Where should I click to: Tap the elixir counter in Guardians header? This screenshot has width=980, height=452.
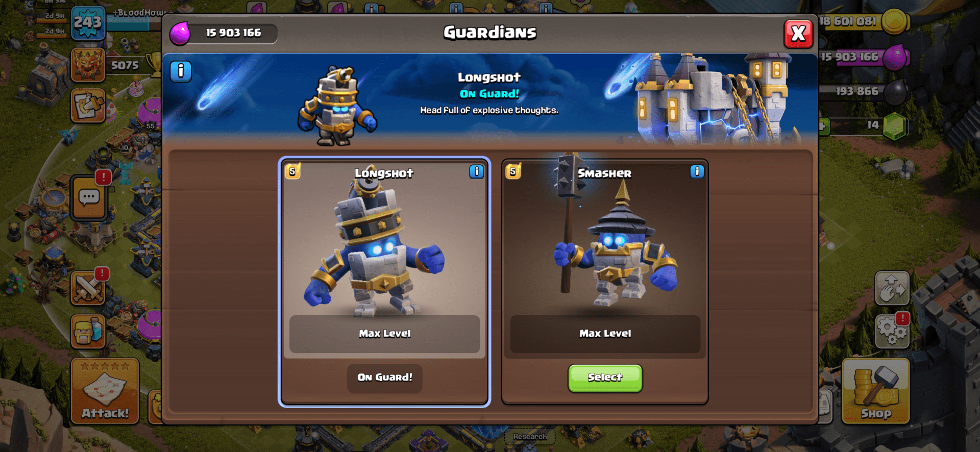(225, 33)
